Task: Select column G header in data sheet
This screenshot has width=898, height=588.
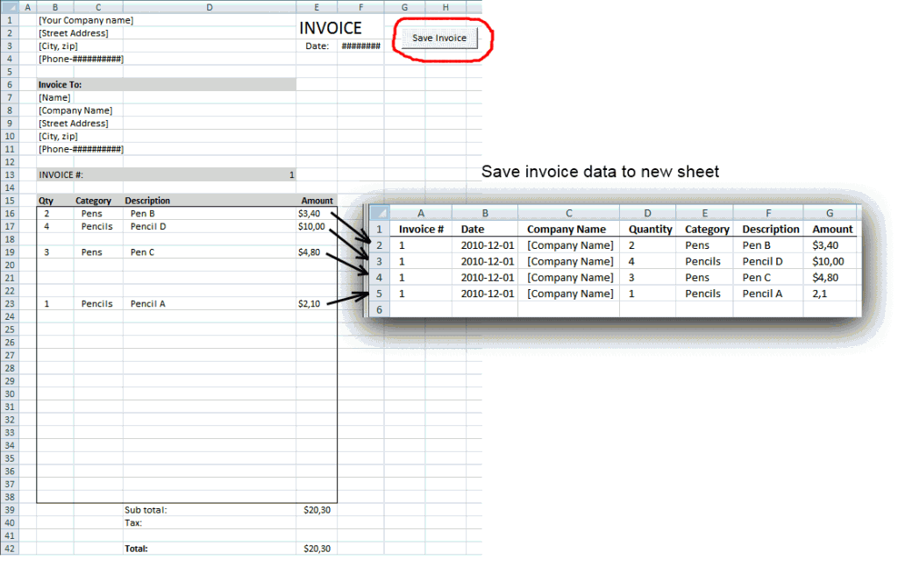Action: (830, 213)
